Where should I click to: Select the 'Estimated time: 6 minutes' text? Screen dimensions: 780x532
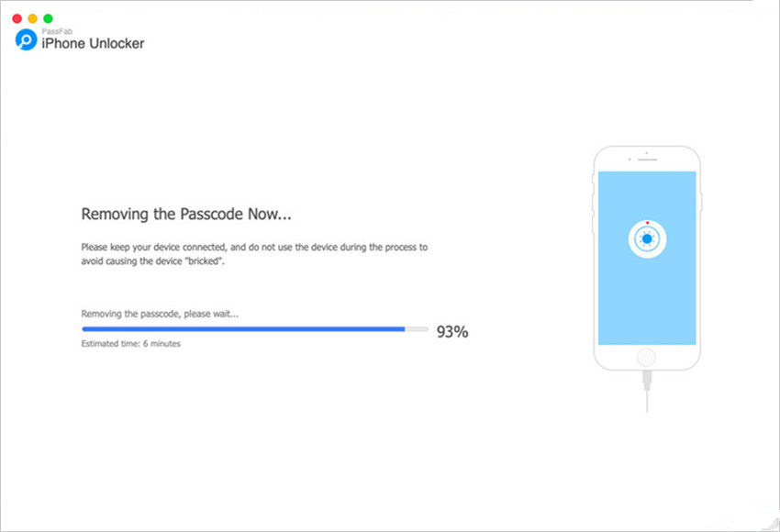tap(131, 343)
